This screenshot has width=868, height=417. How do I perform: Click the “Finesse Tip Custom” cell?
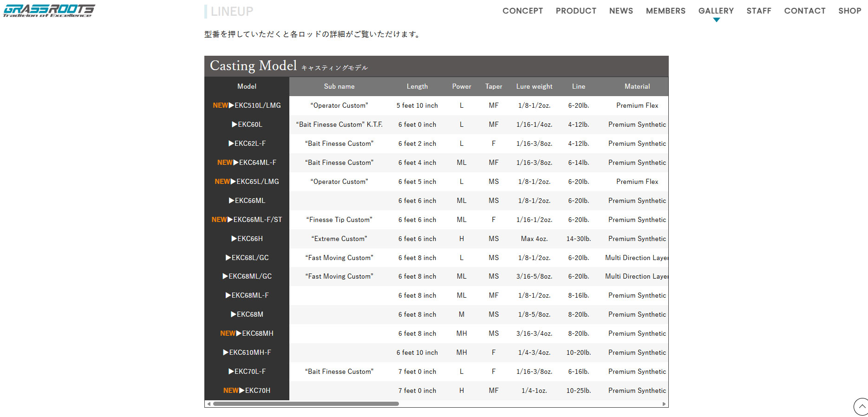coord(339,220)
